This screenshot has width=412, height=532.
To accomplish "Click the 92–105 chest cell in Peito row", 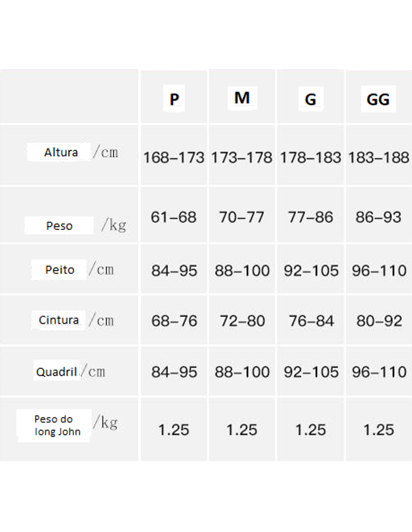I will pyautogui.click(x=311, y=271).
